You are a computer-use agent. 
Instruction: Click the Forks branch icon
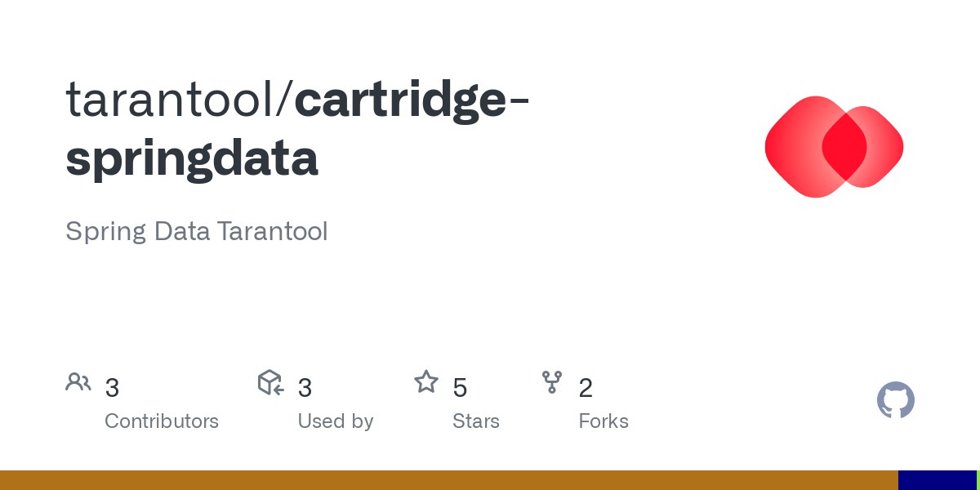(552, 381)
